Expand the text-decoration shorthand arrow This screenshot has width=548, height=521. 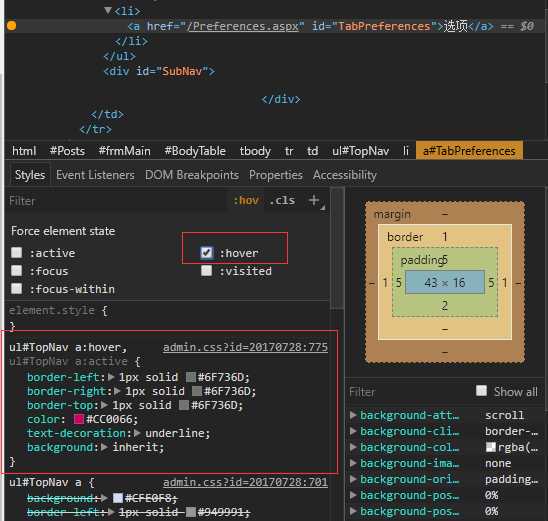(x=137, y=433)
